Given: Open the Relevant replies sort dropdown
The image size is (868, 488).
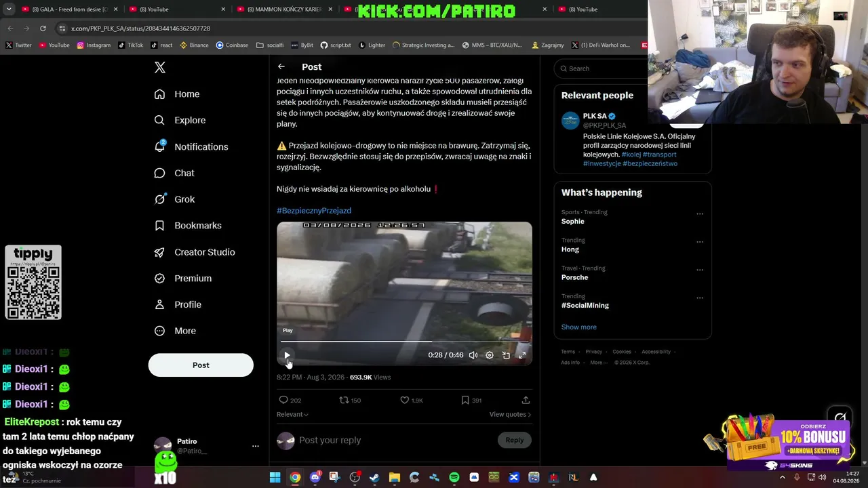Looking at the screenshot, I should click(x=292, y=414).
